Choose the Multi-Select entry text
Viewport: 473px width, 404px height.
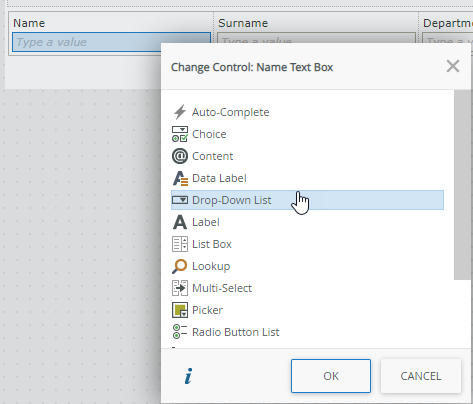(x=222, y=288)
